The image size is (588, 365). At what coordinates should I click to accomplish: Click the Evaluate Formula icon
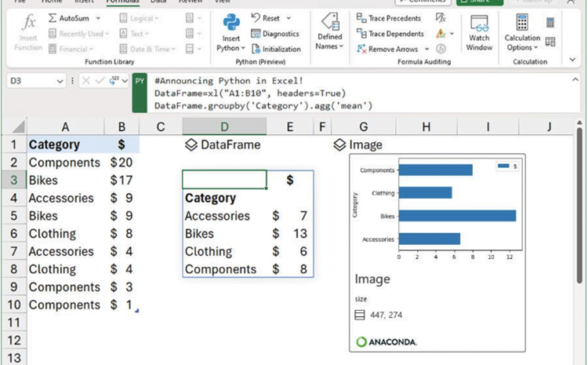click(441, 49)
